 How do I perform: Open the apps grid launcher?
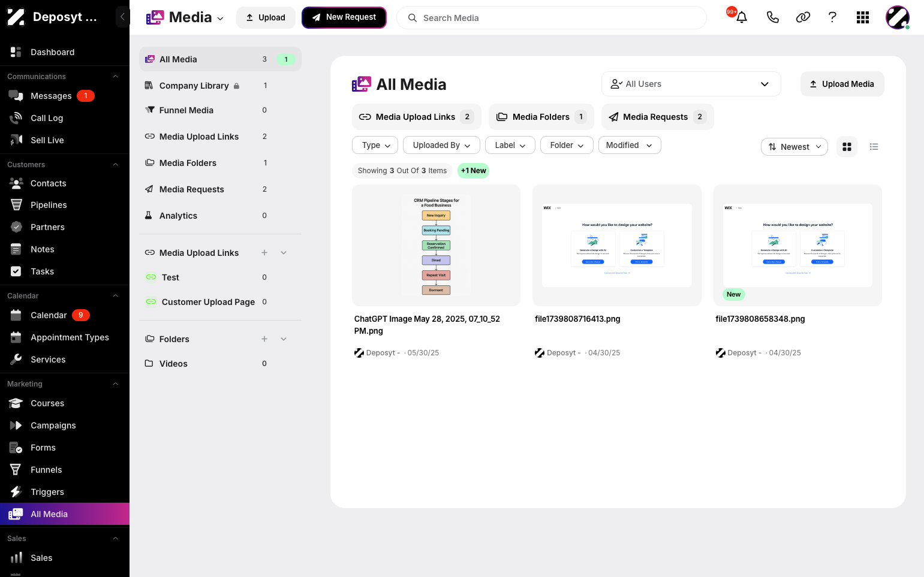click(x=863, y=17)
